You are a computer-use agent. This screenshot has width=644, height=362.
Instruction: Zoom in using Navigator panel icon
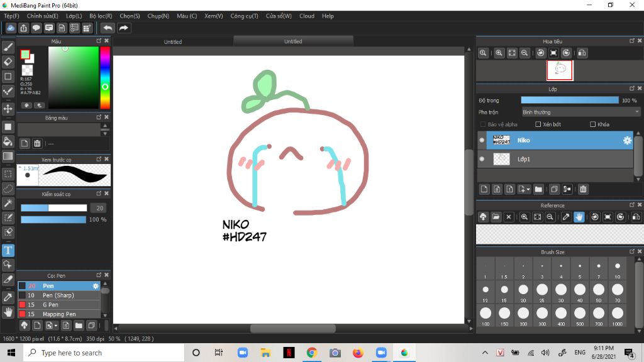coord(499,53)
